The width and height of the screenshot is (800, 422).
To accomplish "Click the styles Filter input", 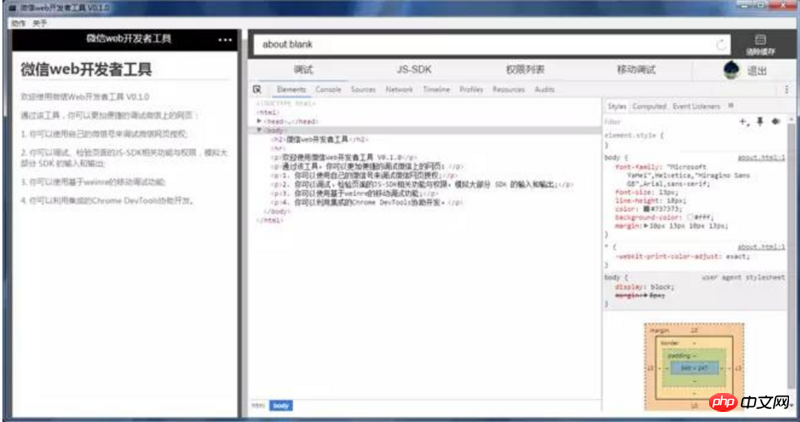I will pyautogui.click(x=668, y=122).
